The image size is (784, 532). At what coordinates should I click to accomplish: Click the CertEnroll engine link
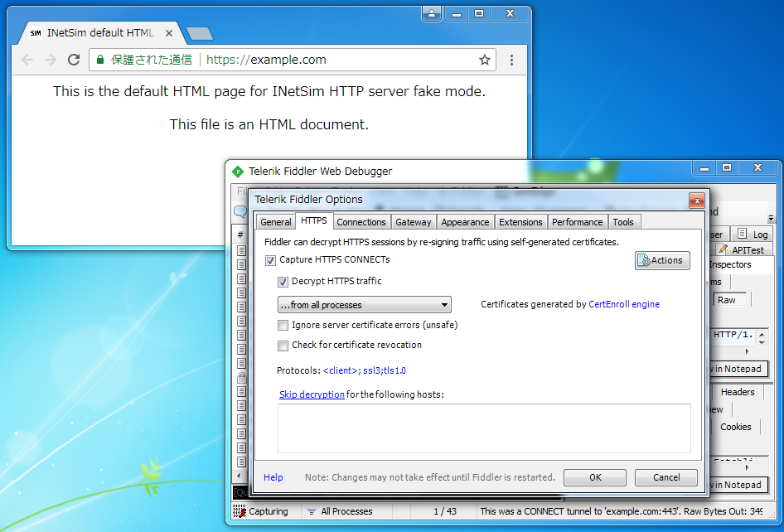[x=624, y=304]
